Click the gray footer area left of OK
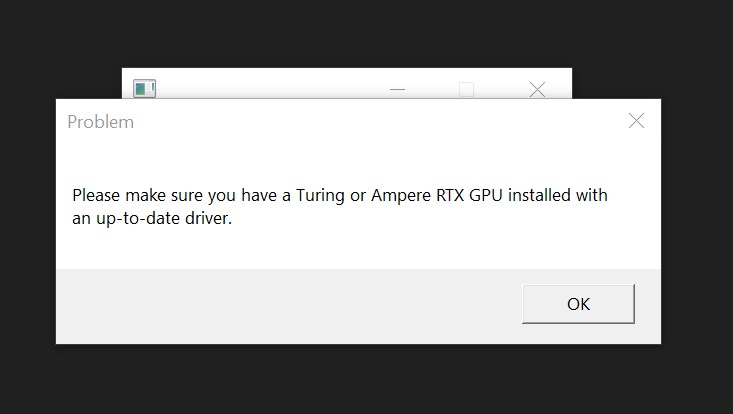This screenshot has width=733, height=414. (280, 305)
